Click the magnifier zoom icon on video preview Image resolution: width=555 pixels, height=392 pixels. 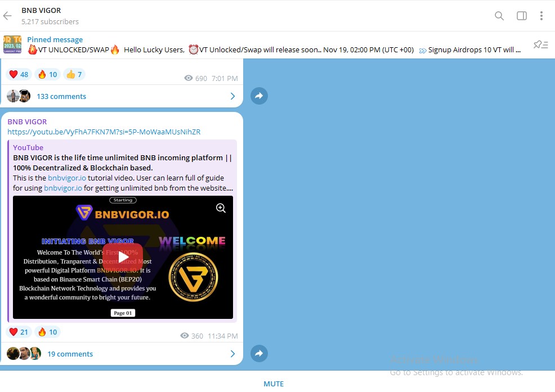[x=221, y=208]
